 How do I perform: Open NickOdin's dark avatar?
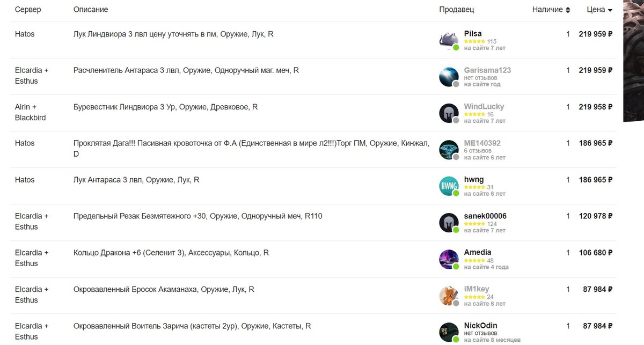(x=449, y=332)
